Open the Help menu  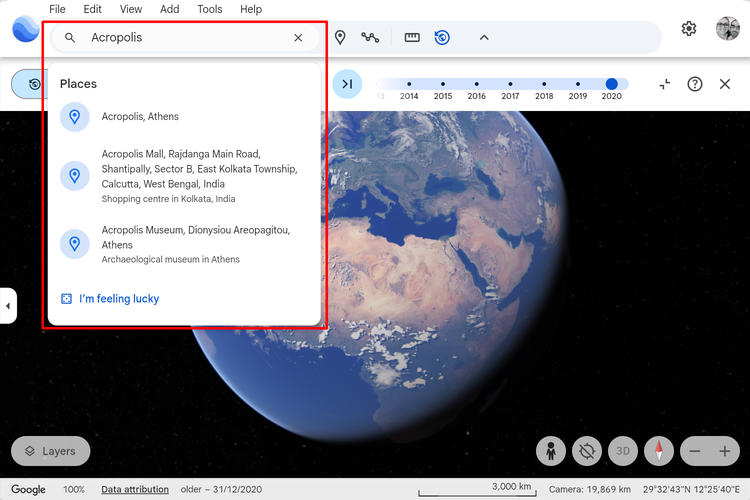251,9
